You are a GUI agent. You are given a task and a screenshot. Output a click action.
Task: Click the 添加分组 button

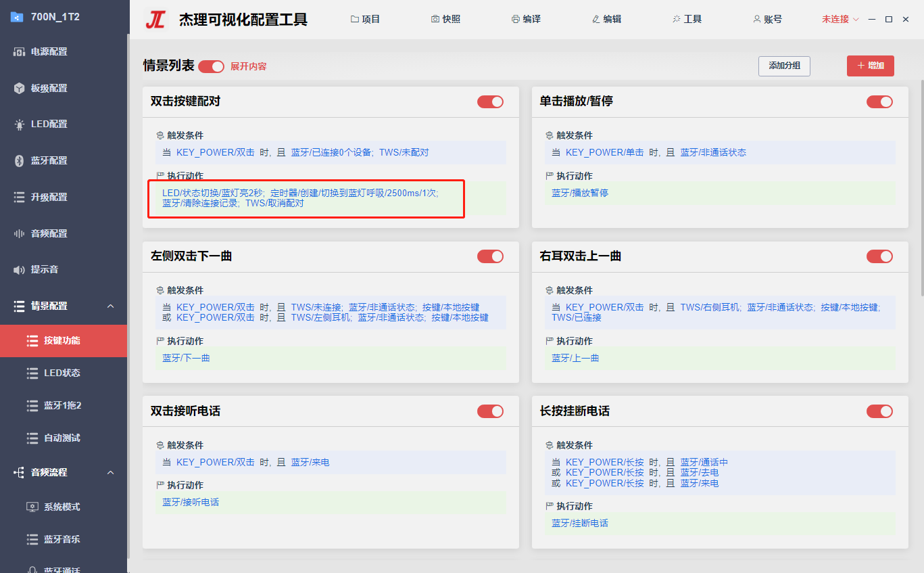[x=784, y=66]
